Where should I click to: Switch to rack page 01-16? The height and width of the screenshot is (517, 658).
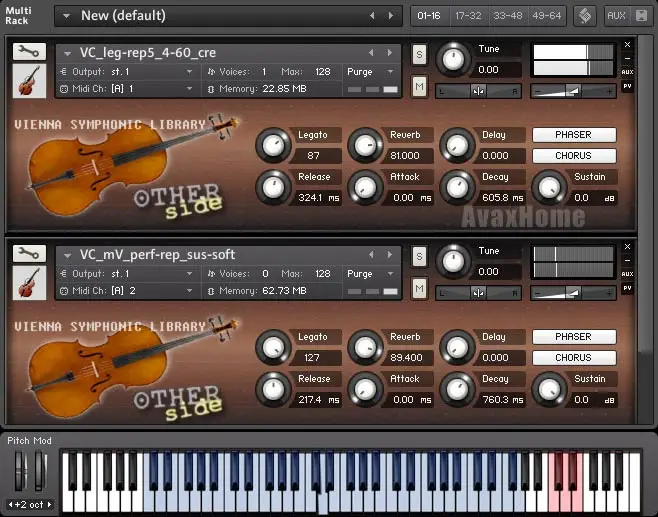pyautogui.click(x=429, y=16)
